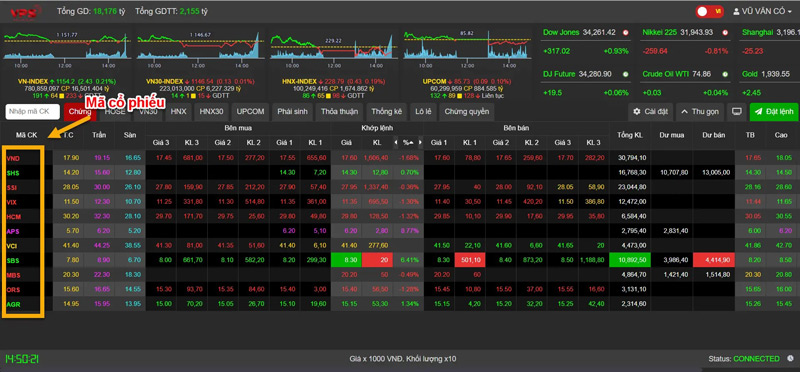Click the DJ Future label

[559, 74]
